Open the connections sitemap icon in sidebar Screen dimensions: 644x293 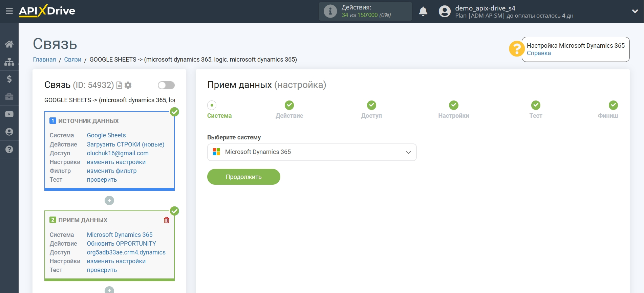point(9,62)
